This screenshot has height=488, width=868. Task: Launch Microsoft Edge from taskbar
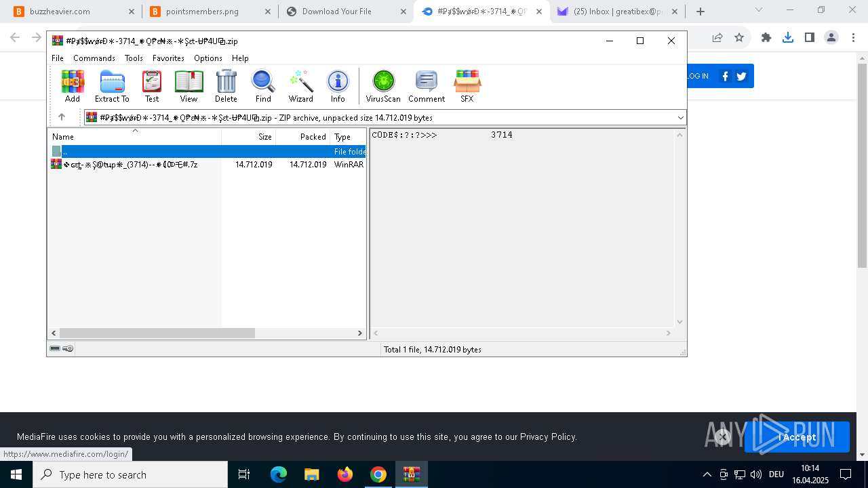[279, 474]
